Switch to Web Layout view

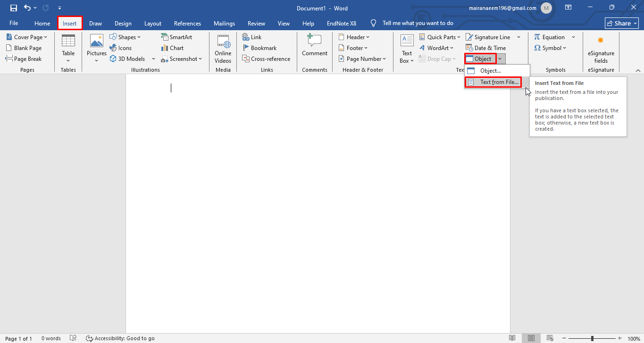[x=550, y=338]
